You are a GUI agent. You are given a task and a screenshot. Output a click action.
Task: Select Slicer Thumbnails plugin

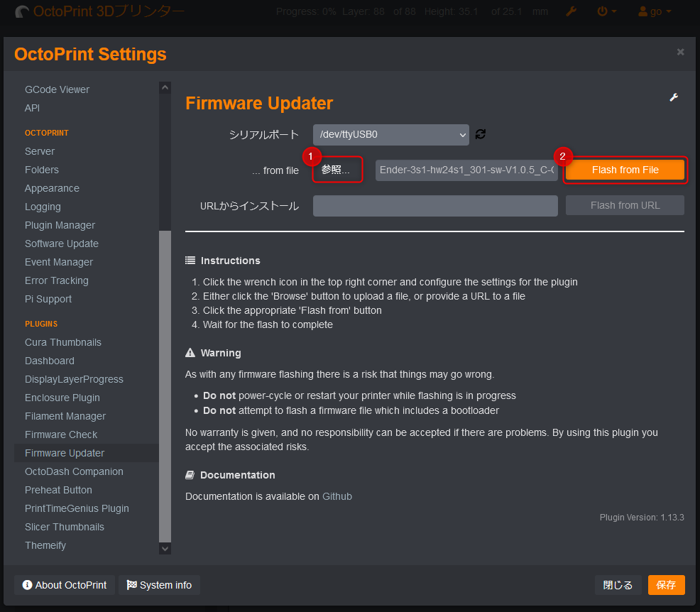click(65, 526)
